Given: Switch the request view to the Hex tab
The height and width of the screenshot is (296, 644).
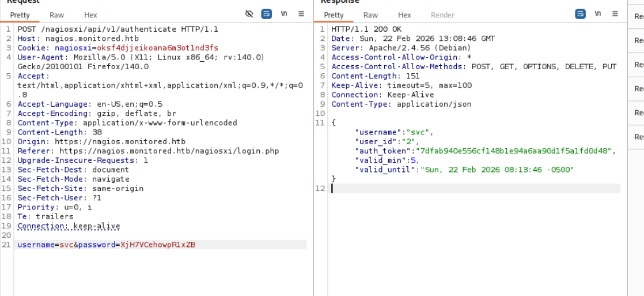Looking at the screenshot, I should (90, 15).
